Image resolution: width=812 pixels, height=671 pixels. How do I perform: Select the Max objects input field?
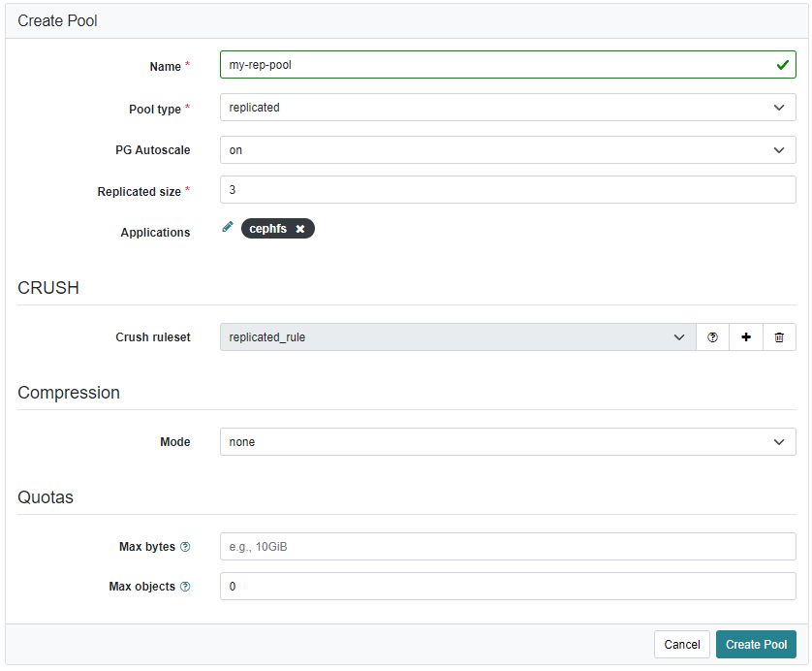coord(507,587)
